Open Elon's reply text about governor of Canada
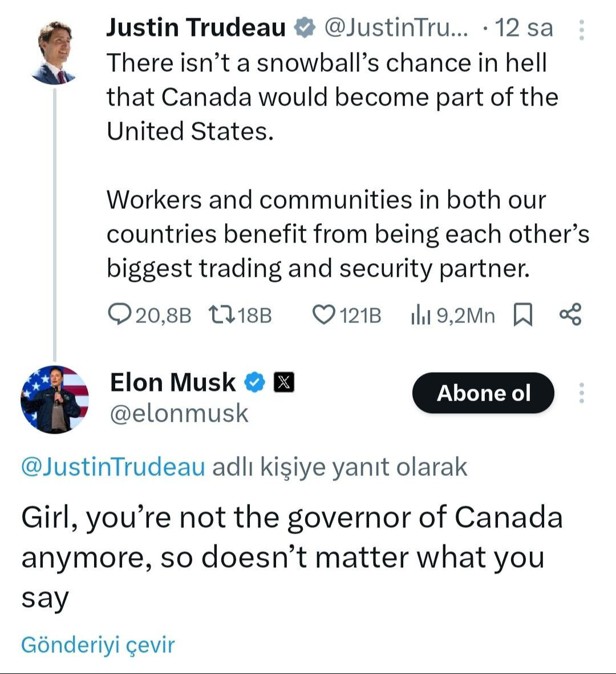 coord(291,556)
